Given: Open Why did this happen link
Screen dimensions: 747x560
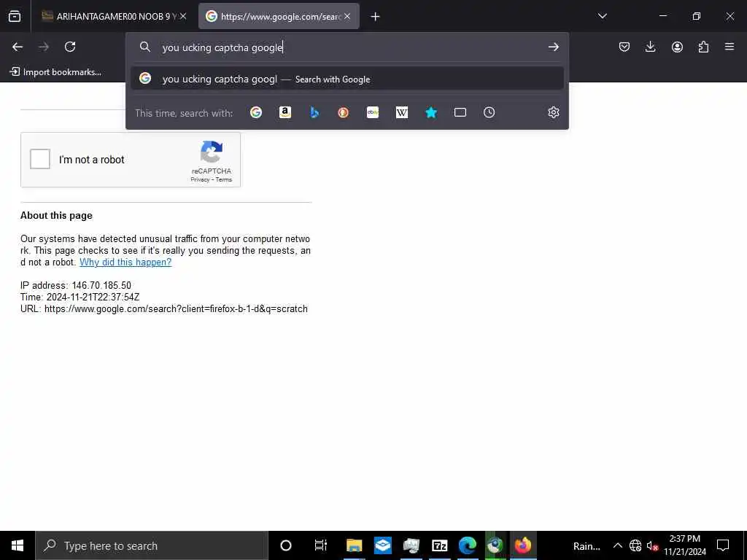Looking at the screenshot, I should [x=125, y=262].
